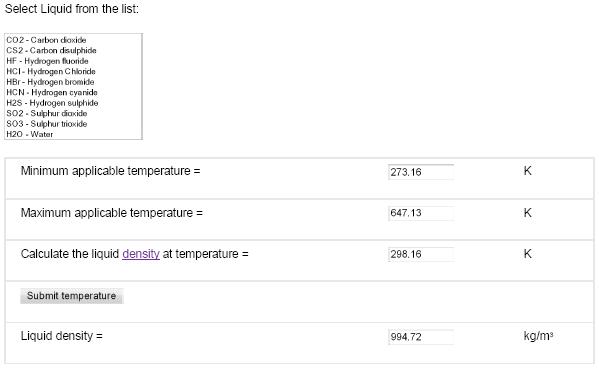Viewport: 599px width, 368px height.
Task: Open the density hyperlink
Action: [141, 254]
